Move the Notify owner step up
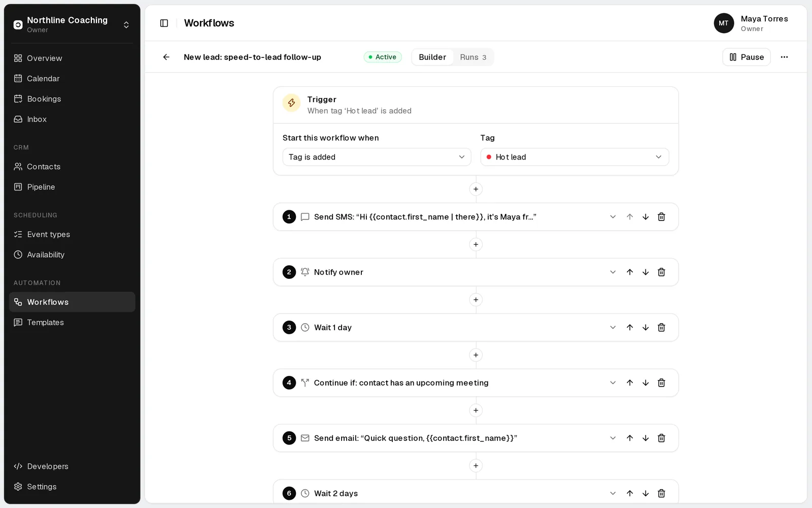Image resolution: width=812 pixels, height=508 pixels. (630, 272)
